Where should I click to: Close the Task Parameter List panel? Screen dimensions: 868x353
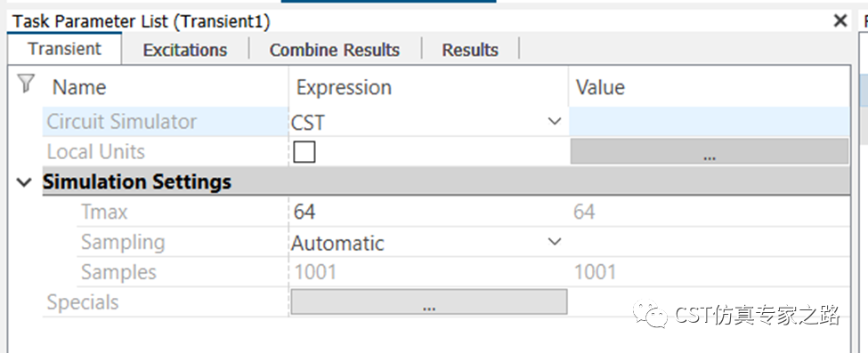(840, 21)
